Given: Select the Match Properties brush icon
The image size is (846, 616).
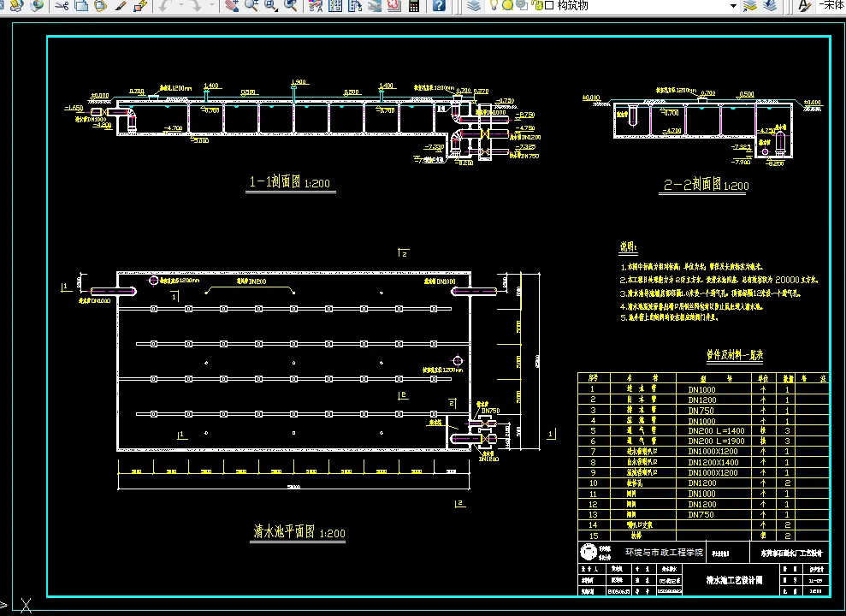Looking at the screenshot, I should pyautogui.click(x=121, y=5).
